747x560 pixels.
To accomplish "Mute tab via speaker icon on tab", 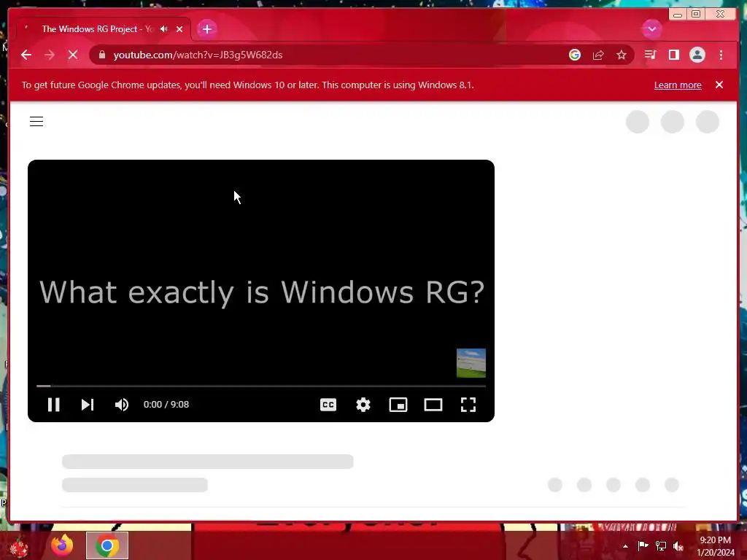I will point(164,29).
